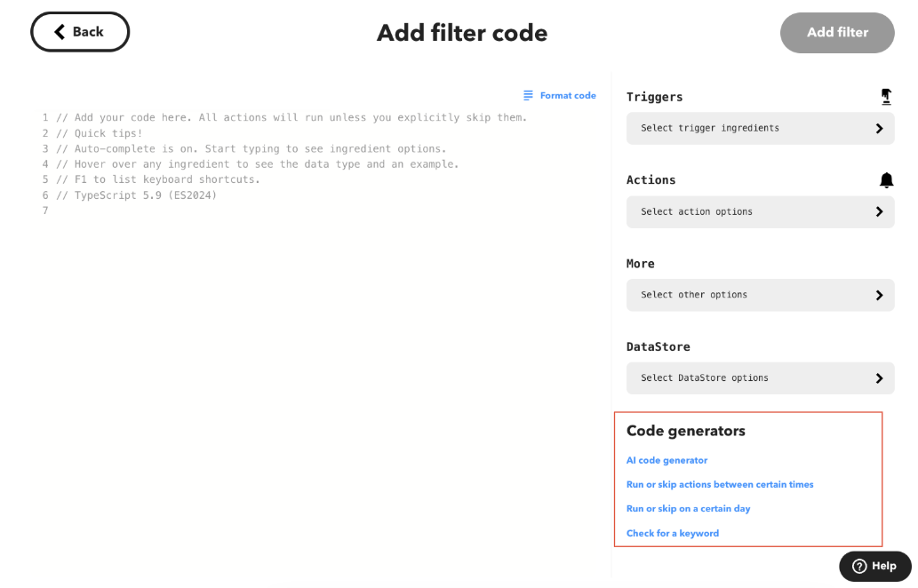Open Check for a keyword generator
The height and width of the screenshot is (588, 918).
pyautogui.click(x=672, y=533)
